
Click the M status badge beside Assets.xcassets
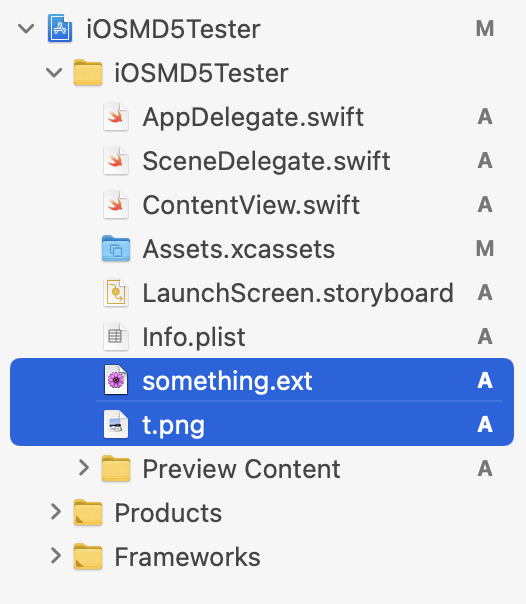pos(485,248)
